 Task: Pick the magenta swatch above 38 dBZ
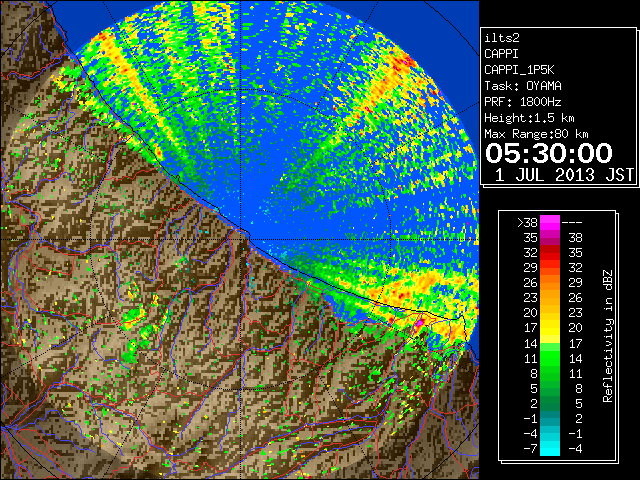coord(550,222)
